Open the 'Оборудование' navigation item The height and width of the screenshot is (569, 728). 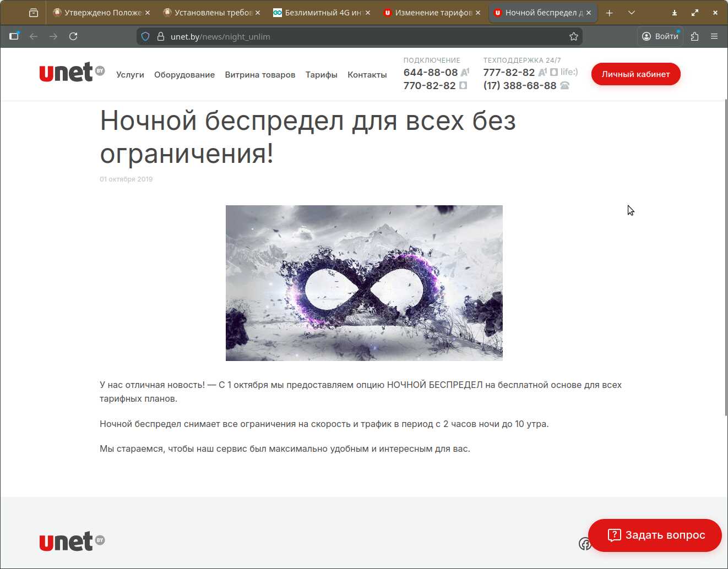tap(184, 75)
